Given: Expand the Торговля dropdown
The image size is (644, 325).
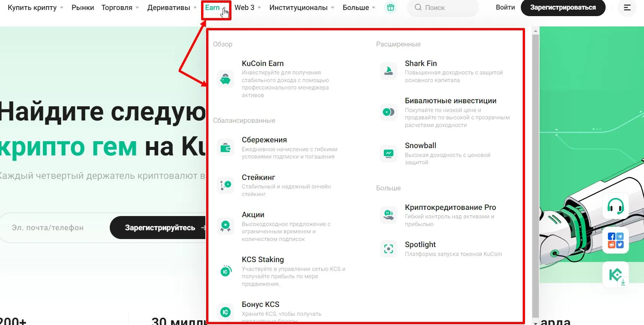Looking at the screenshot, I should [x=120, y=8].
